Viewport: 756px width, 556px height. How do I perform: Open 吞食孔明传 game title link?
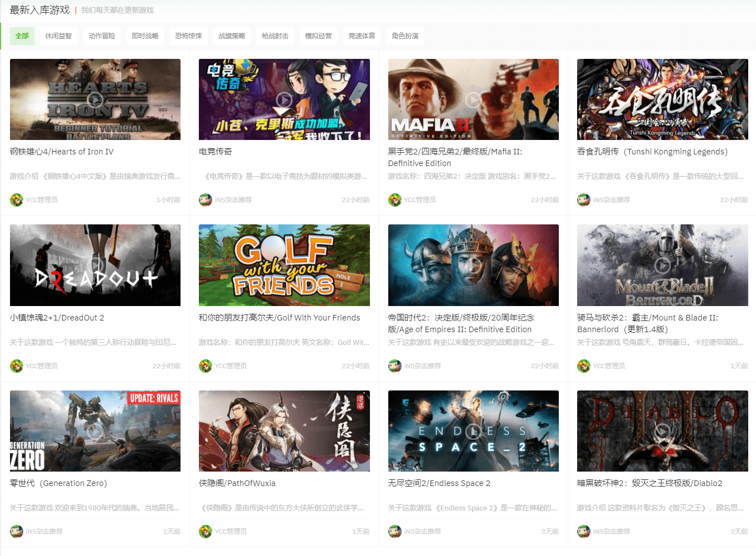click(x=652, y=152)
